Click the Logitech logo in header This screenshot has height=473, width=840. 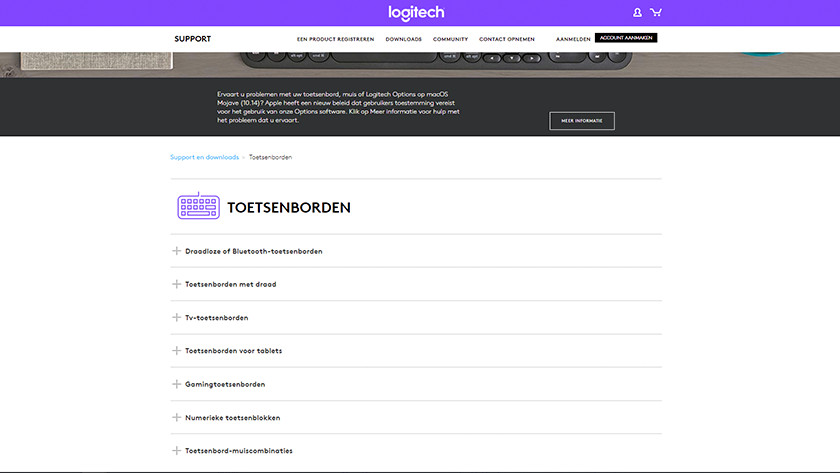tap(416, 13)
